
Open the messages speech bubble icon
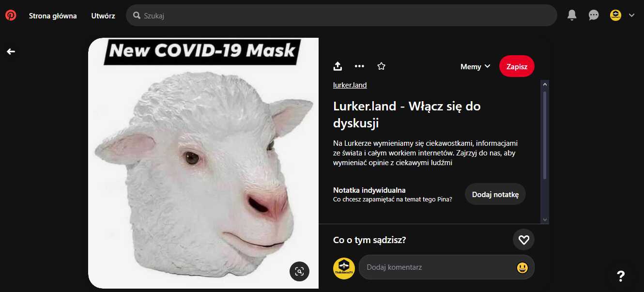[594, 15]
